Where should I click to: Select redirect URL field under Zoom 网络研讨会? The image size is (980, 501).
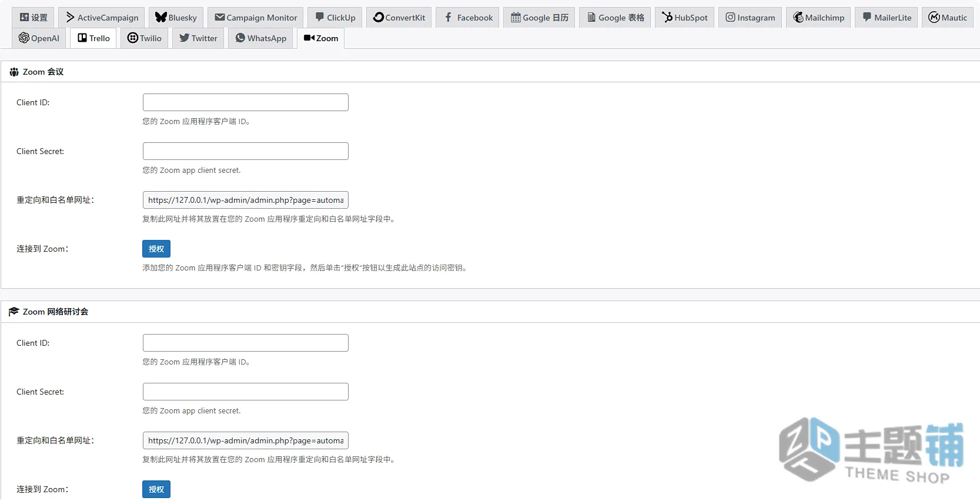[246, 440]
